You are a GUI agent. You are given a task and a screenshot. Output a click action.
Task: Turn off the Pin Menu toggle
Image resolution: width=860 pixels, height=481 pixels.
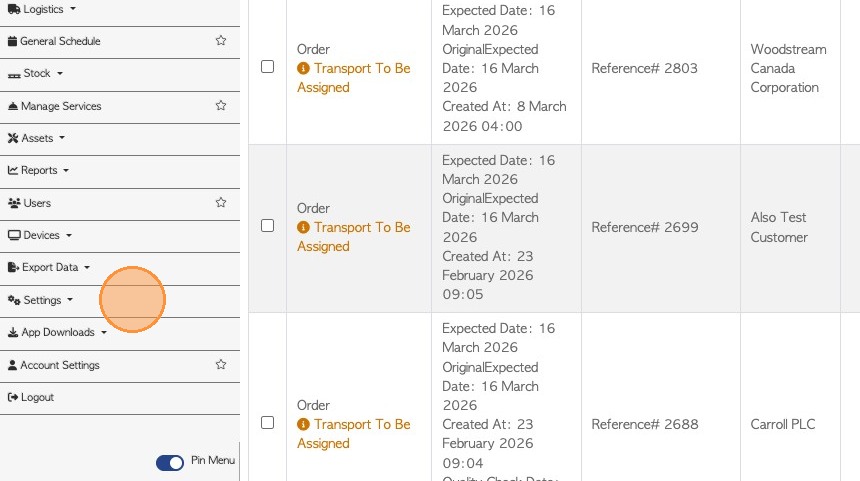170,462
